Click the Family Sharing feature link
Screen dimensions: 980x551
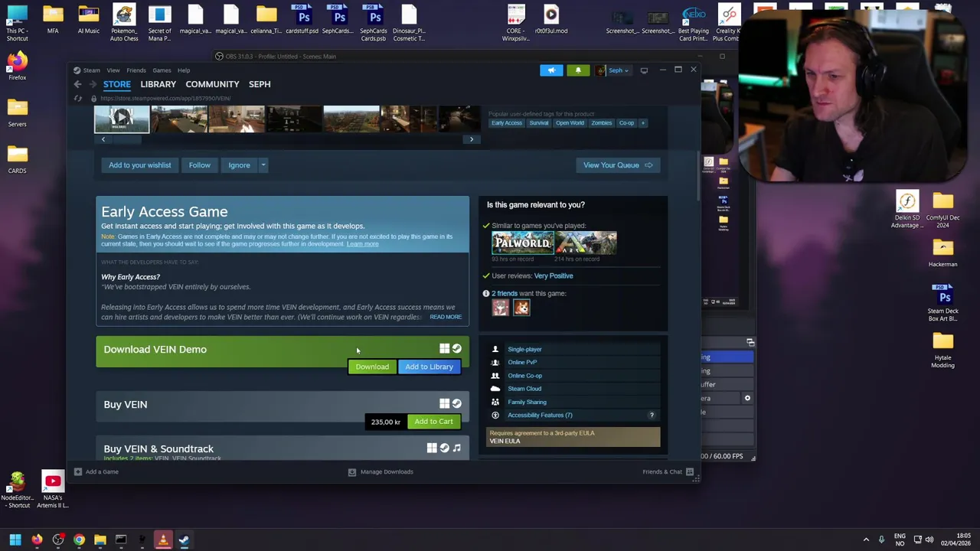[x=527, y=402]
